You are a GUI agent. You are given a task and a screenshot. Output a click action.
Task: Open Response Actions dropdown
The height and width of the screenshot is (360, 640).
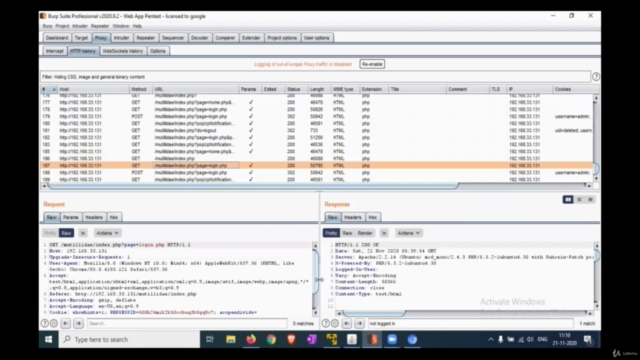click(409, 233)
